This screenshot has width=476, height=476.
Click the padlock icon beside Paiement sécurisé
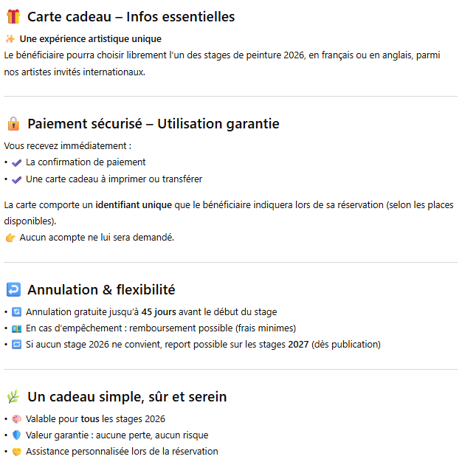[x=13, y=124]
